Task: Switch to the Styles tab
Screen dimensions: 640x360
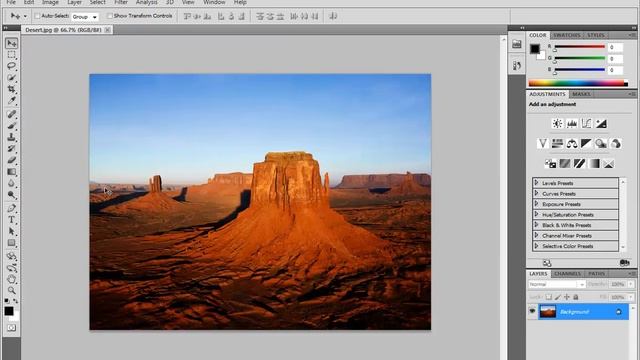Action: [596, 35]
